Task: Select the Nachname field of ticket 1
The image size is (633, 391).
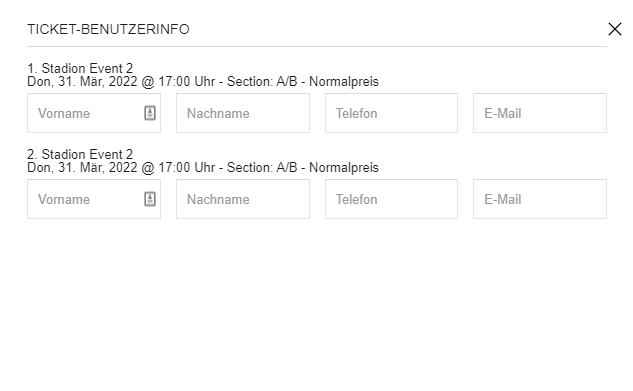Action: pyautogui.click(x=243, y=113)
